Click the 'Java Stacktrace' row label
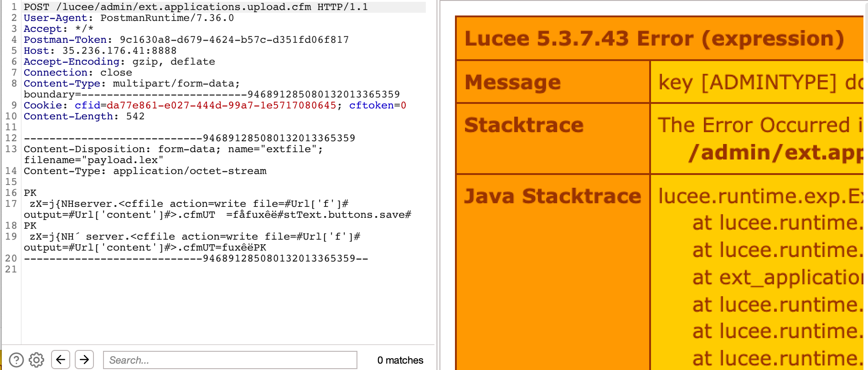 pyautogui.click(x=553, y=196)
